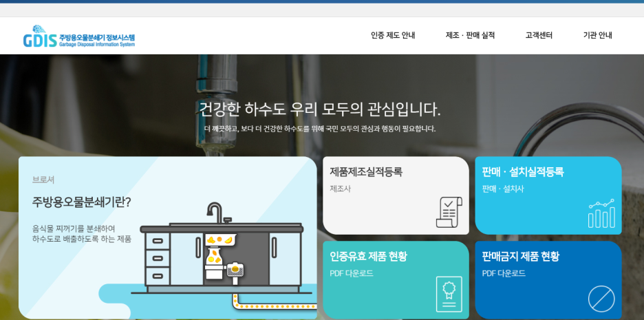Viewport: 644px width, 320px height.
Task: Open the 판매 · 설치실적등록 card
Action: (548, 195)
